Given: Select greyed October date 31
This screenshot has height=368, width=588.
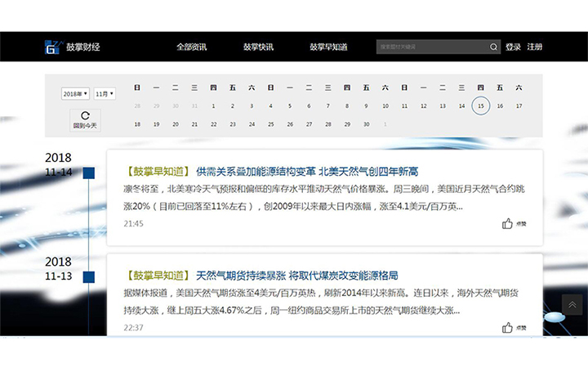Looking at the screenshot, I should click(194, 105).
